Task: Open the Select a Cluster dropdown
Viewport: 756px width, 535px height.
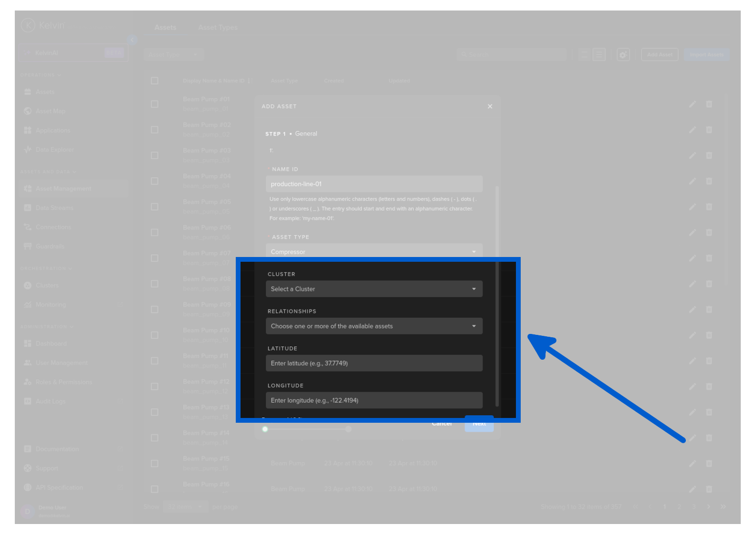Action: click(x=374, y=289)
